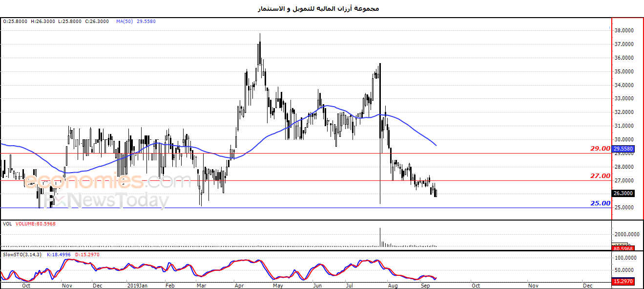
Task: Select the Arabic chart title text
Action: pos(318,8)
